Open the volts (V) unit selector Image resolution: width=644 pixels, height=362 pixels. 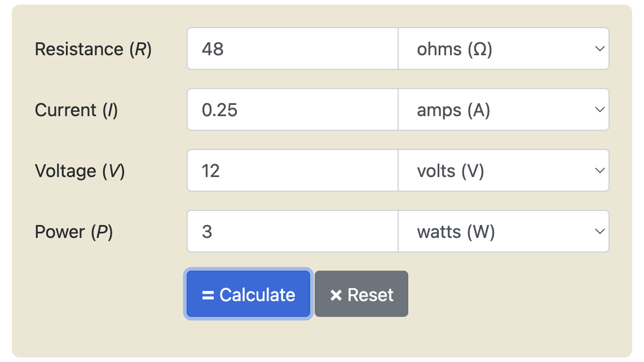[504, 170]
